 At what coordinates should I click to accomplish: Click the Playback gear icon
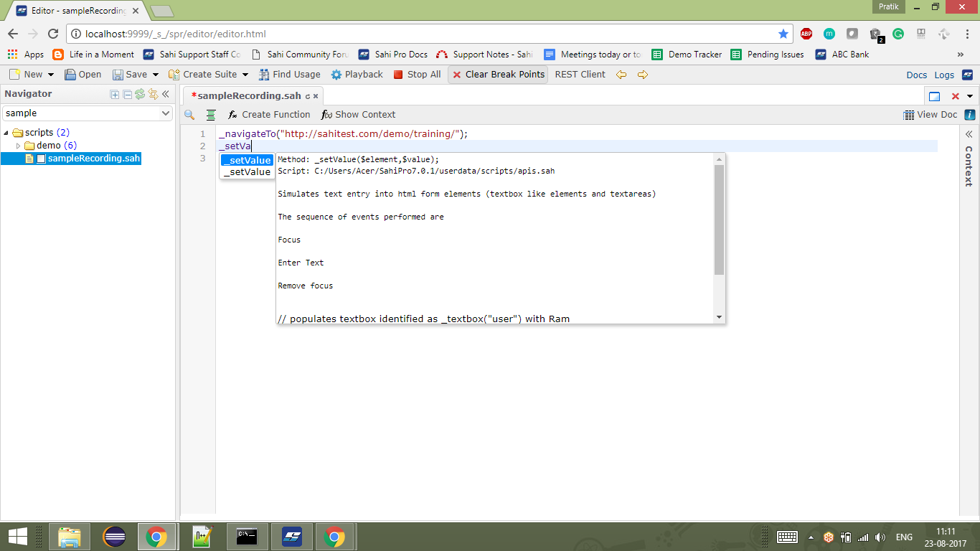coord(336,75)
